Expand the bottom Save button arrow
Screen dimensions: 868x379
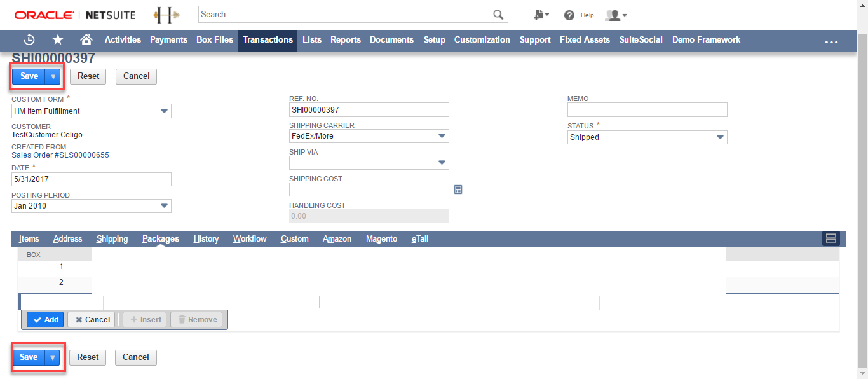click(53, 357)
